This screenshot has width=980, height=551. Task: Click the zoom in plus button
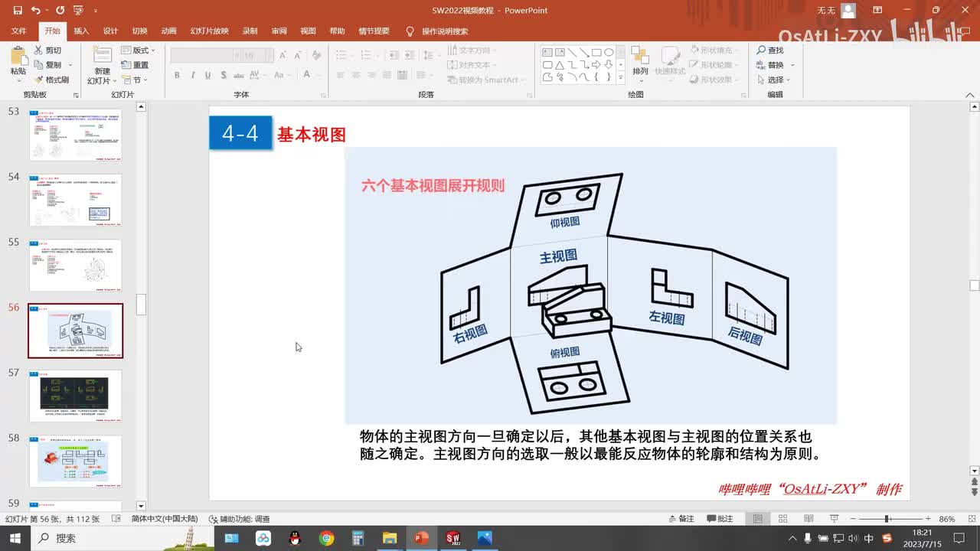928,519
